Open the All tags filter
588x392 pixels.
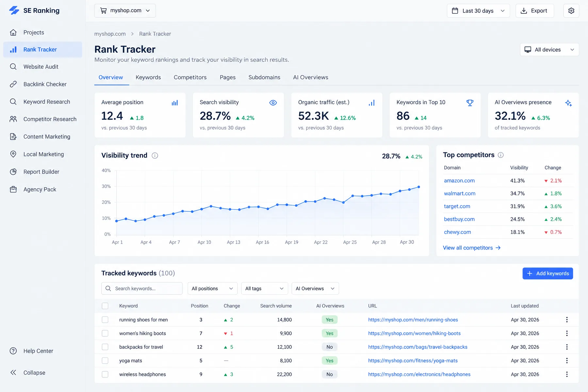point(265,288)
